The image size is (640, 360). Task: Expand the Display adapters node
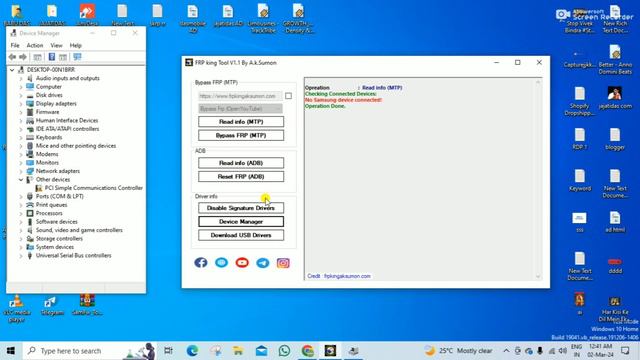(x=21, y=104)
